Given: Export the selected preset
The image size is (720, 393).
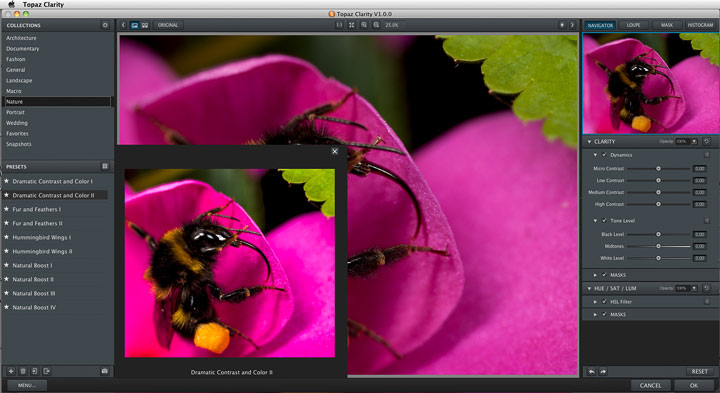Looking at the screenshot, I should [47, 371].
